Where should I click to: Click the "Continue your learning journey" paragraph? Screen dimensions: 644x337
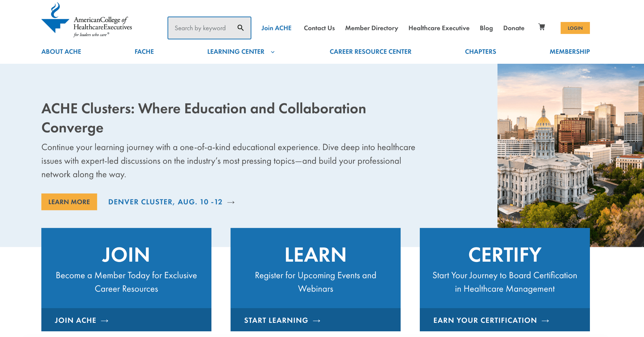pyautogui.click(x=228, y=161)
